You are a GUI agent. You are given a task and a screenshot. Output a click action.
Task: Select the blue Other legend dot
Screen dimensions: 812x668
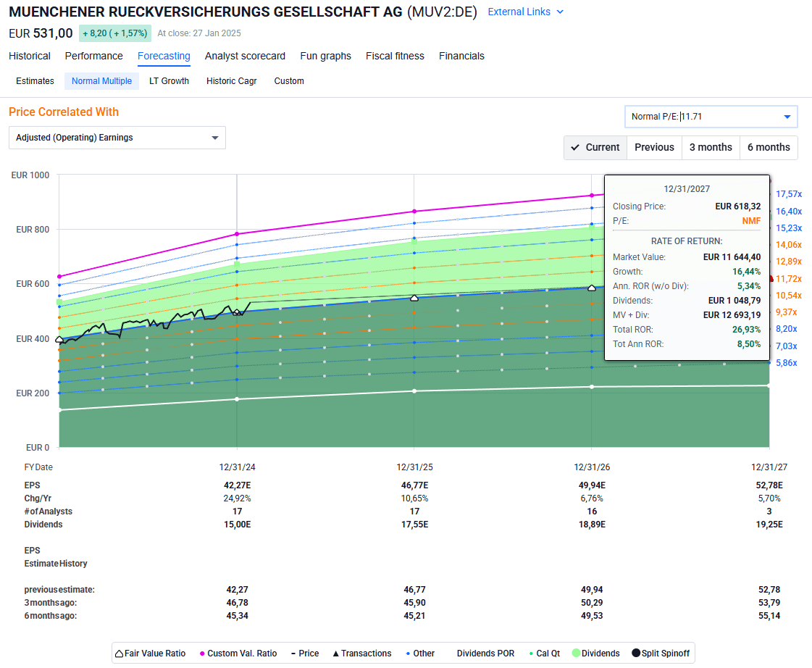tap(407, 653)
